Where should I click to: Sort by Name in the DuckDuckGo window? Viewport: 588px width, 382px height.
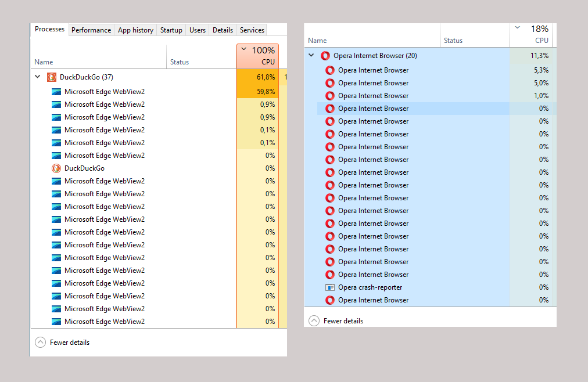tap(99, 57)
